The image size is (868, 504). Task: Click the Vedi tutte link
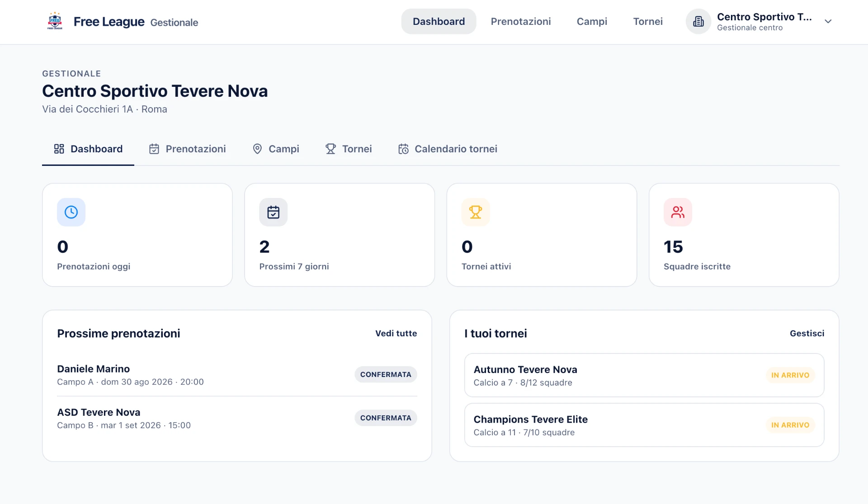click(396, 333)
